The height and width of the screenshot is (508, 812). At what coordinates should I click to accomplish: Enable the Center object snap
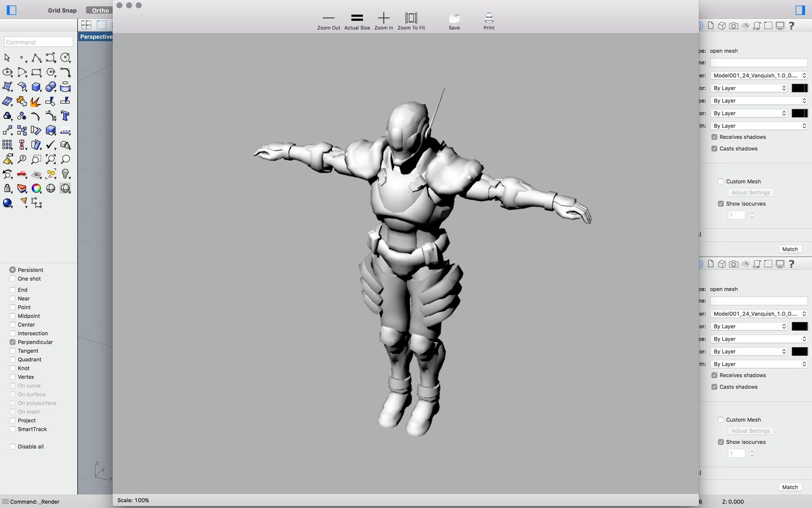[x=13, y=325]
